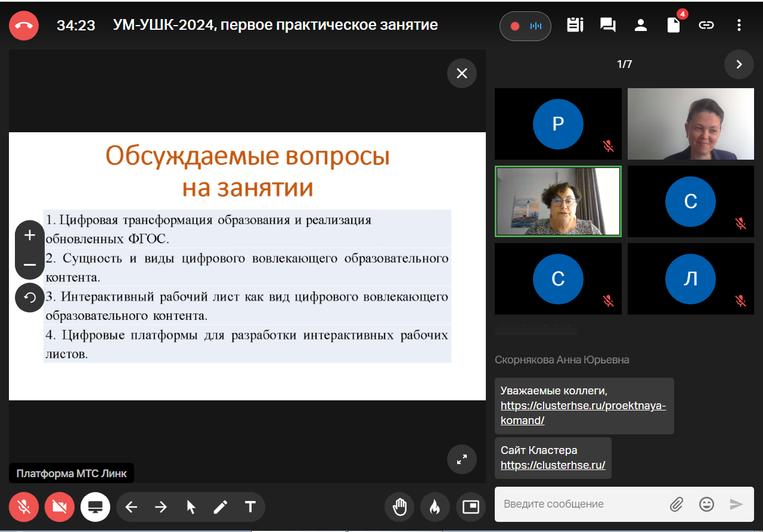
Task: Raise your hand
Action: (x=399, y=507)
